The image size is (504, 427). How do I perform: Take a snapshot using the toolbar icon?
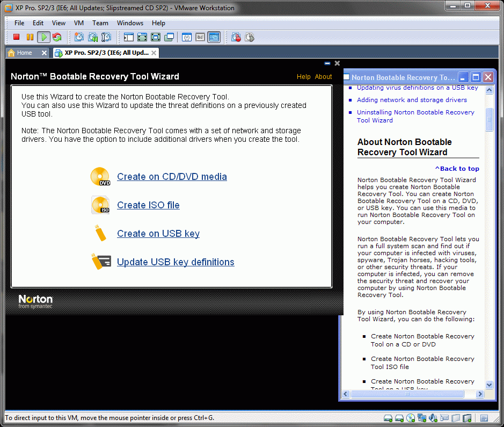(79, 37)
